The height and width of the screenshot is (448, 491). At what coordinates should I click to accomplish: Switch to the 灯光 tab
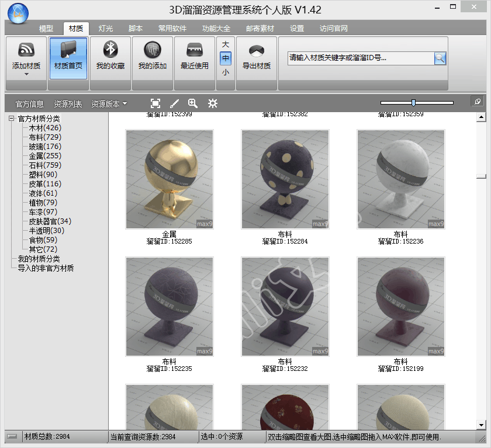click(106, 29)
